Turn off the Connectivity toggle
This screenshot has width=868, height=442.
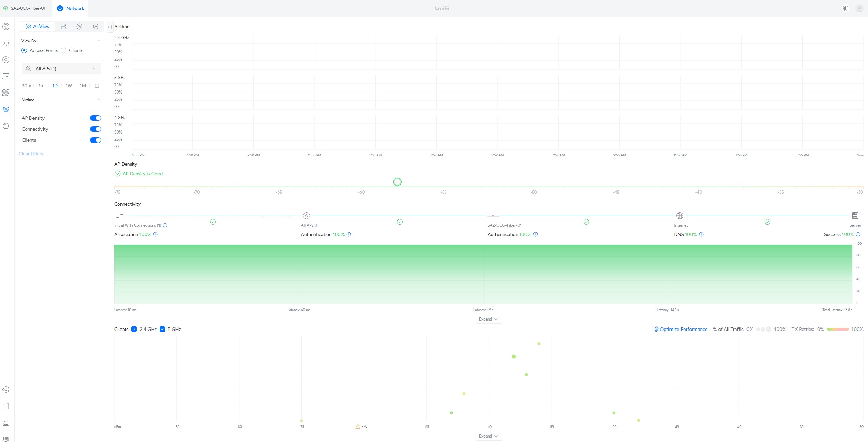tap(96, 129)
